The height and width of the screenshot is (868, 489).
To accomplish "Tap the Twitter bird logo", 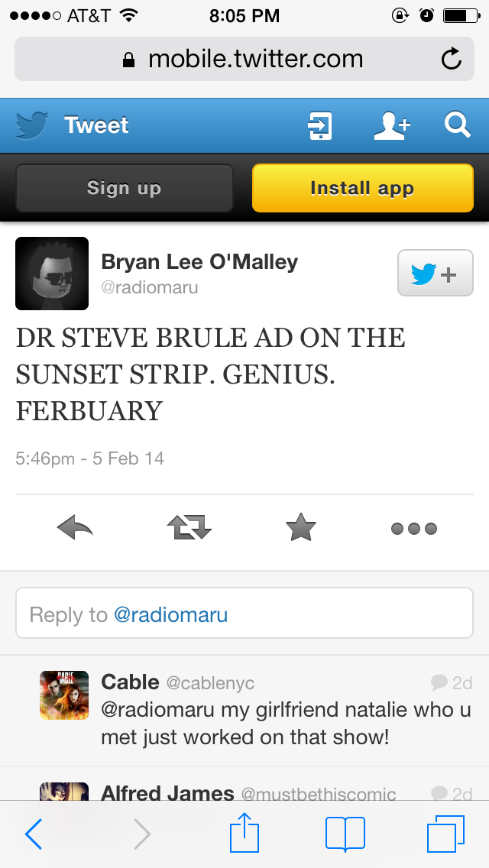I will click(x=31, y=125).
